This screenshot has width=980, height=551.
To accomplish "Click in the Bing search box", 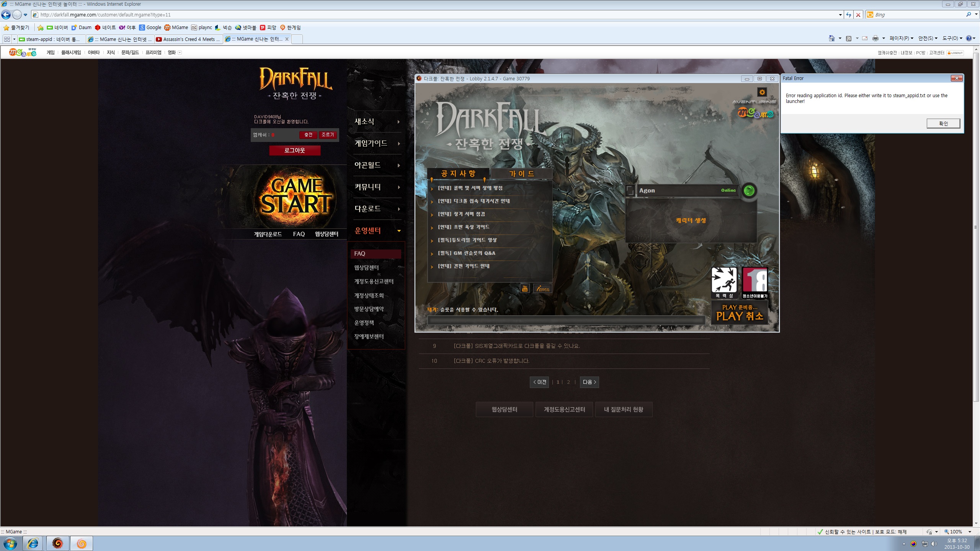I will click(919, 15).
